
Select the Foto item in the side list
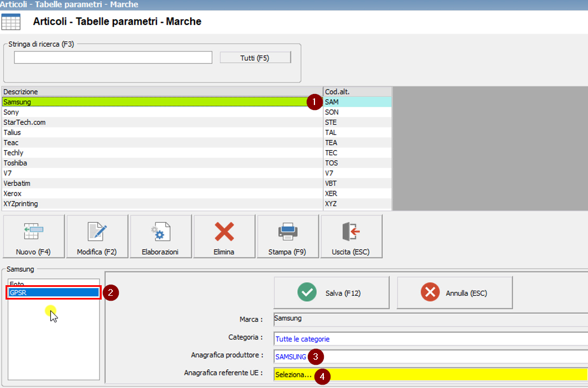pos(54,284)
